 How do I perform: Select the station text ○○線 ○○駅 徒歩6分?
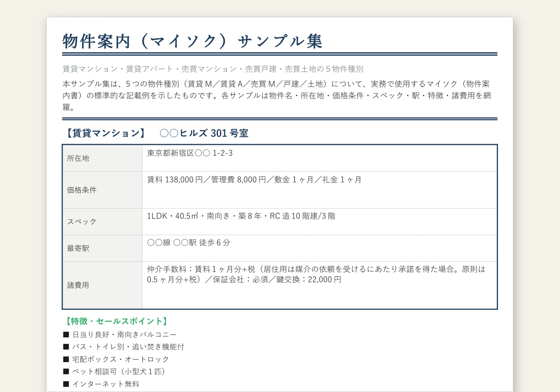pos(189,243)
